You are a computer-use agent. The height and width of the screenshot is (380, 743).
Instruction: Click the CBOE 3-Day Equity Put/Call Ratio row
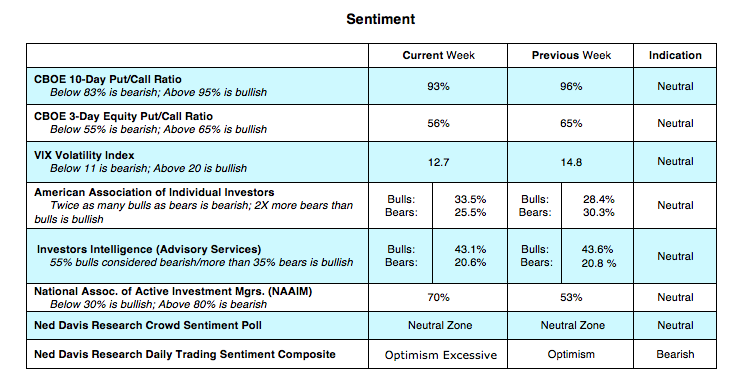tap(371, 123)
